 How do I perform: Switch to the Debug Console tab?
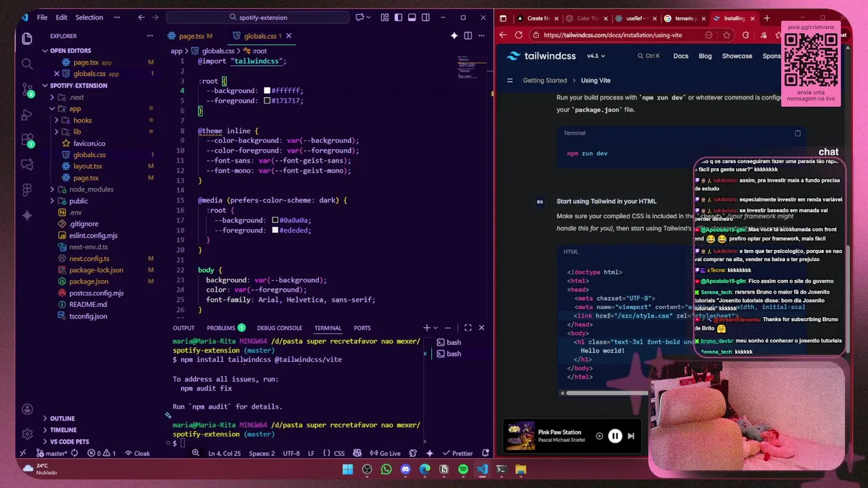point(279,328)
